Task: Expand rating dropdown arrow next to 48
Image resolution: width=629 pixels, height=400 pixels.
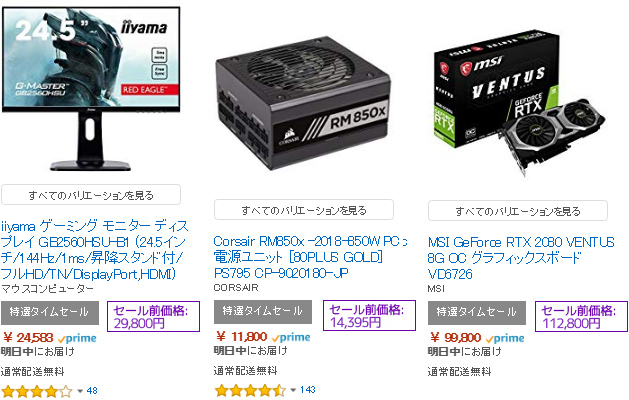Action: [80, 391]
